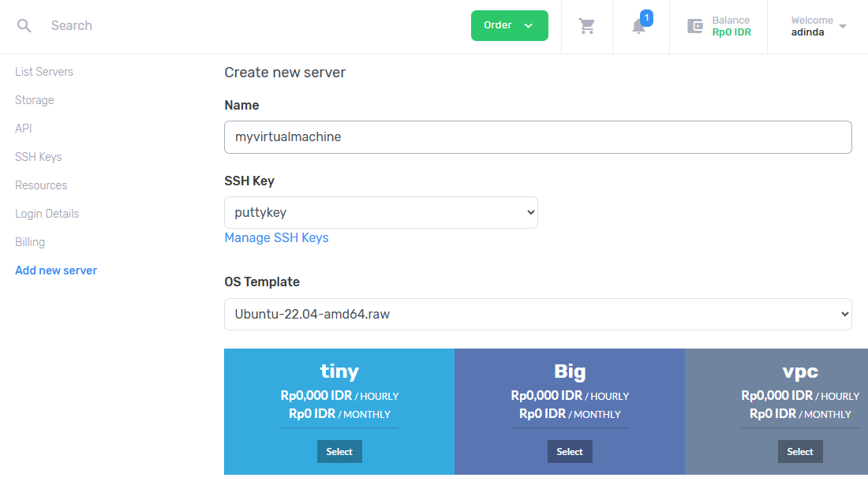Open the green Order dropdown
This screenshot has width=868, height=485.
click(x=509, y=25)
